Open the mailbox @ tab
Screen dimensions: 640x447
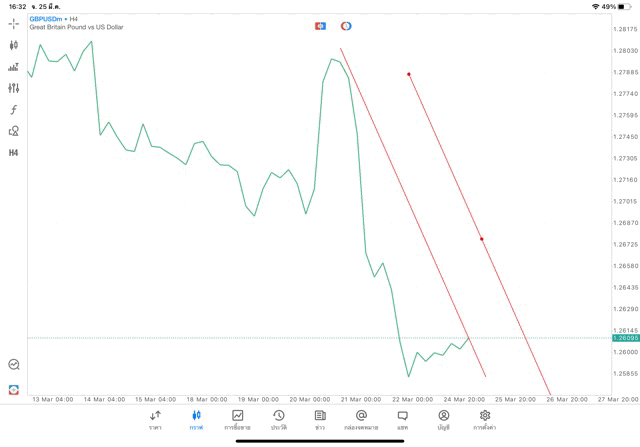point(361,420)
